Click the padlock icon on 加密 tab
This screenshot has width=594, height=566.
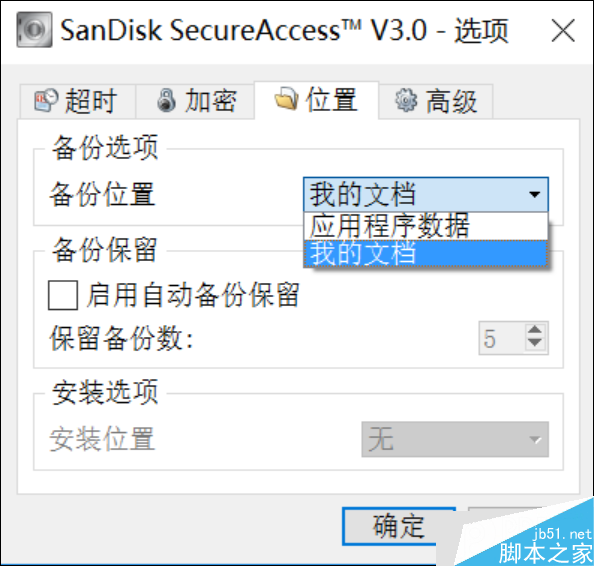166,100
